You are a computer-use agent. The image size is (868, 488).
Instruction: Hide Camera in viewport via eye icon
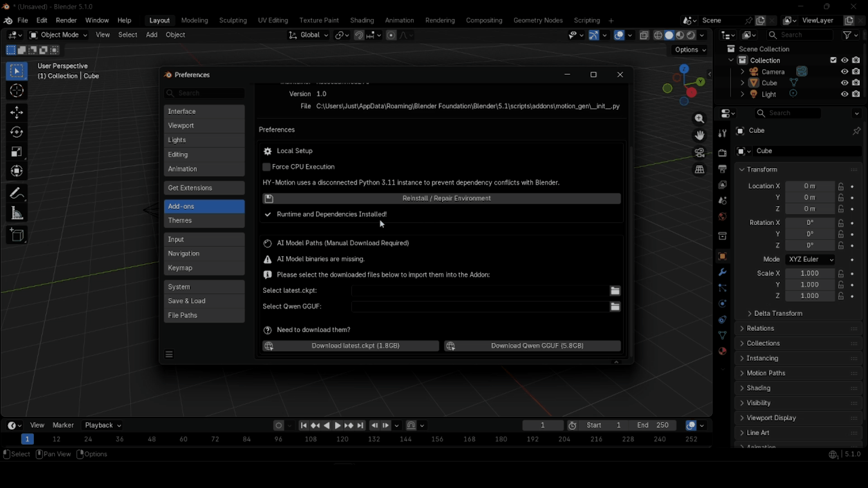point(844,71)
